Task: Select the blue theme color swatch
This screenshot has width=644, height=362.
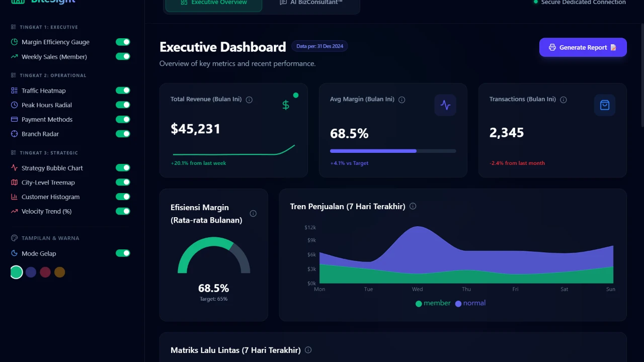Action: (x=31, y=272)
